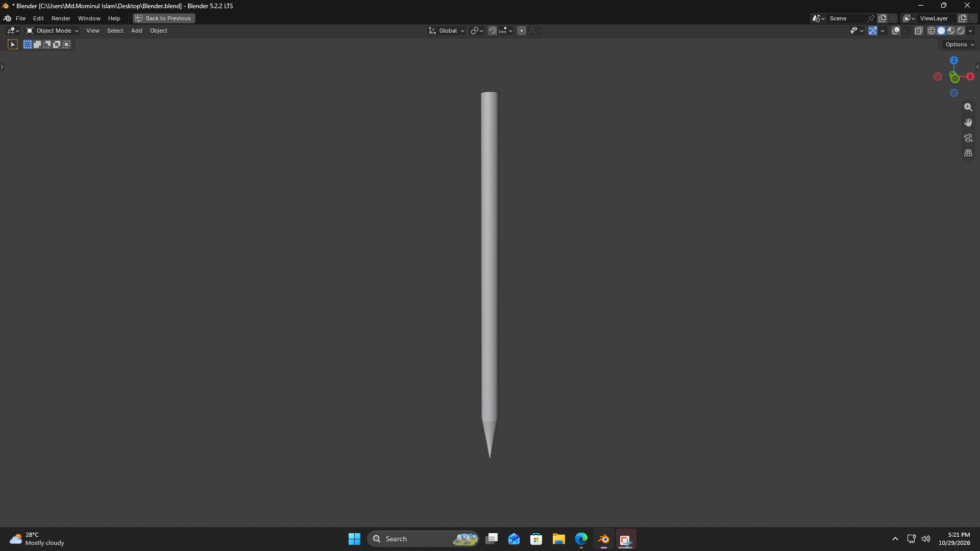Choose the Invert selection mode icon
980x551 pixels.
(57, 45)
